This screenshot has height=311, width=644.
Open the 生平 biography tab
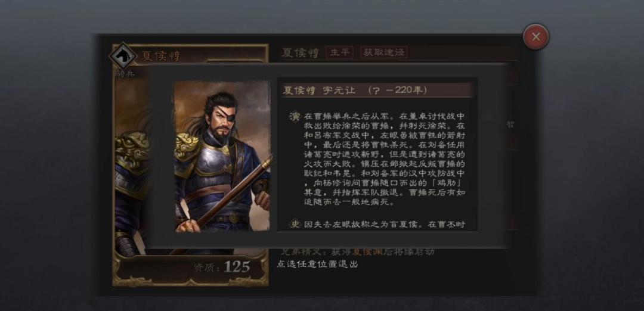tap(340, 52)
